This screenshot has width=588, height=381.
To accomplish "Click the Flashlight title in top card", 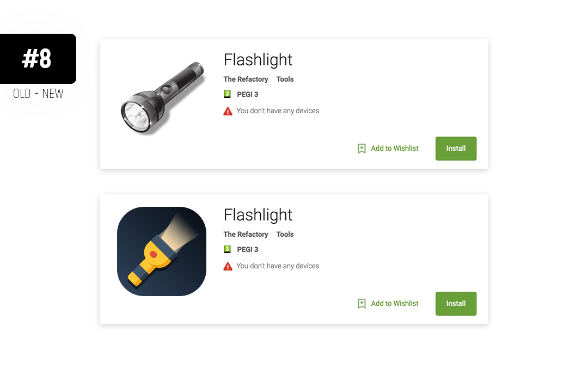I will coord(258,60).
